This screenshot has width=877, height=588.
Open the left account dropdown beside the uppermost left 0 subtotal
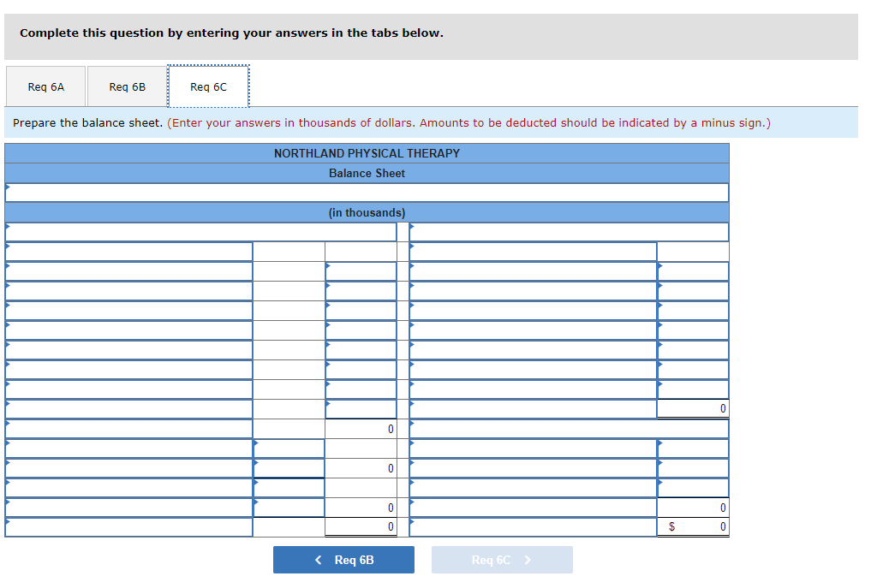(x=129, y=429)
